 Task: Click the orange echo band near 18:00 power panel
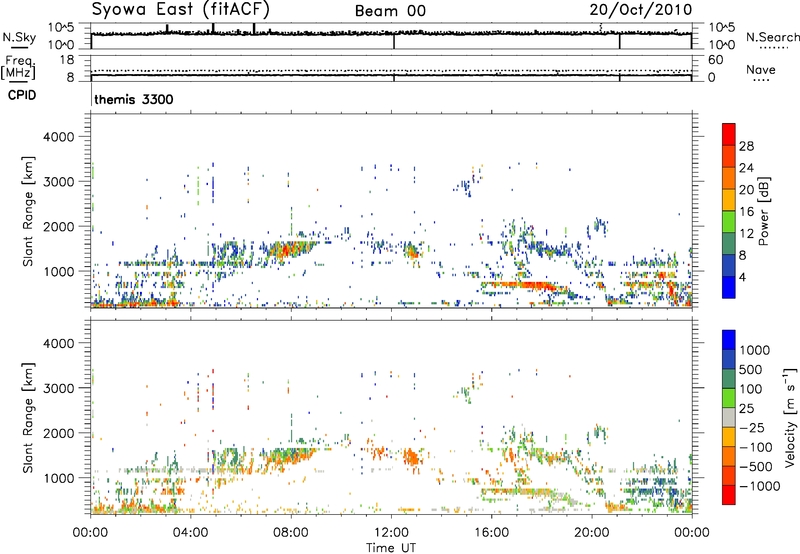[526, 286]
